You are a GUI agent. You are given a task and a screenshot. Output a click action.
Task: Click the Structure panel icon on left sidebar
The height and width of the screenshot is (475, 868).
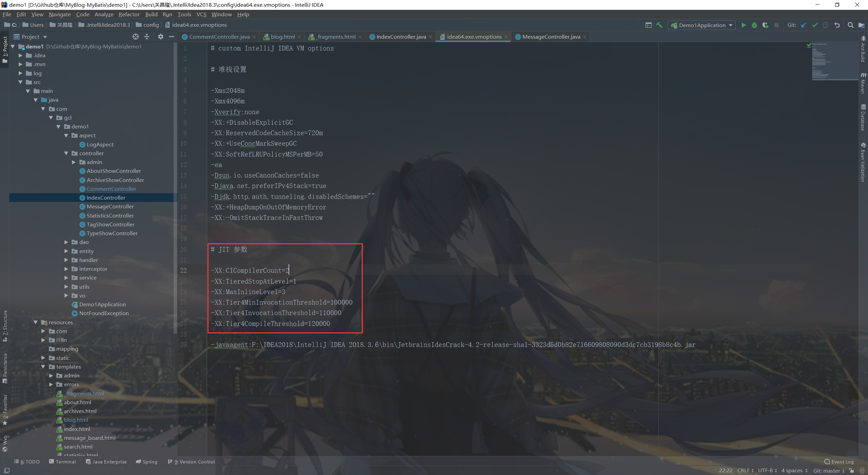point(5,316)
